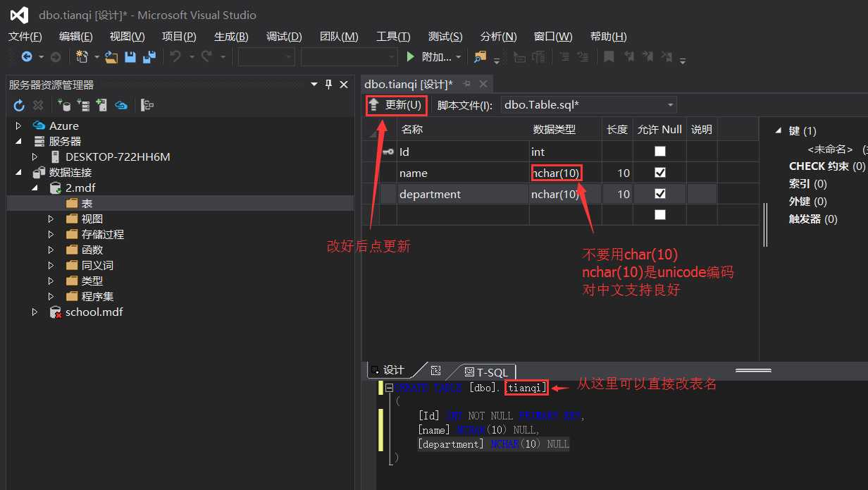Click the Save All icon
The height and width of the screenshot is (490, 868).
[x=149, y=57]
